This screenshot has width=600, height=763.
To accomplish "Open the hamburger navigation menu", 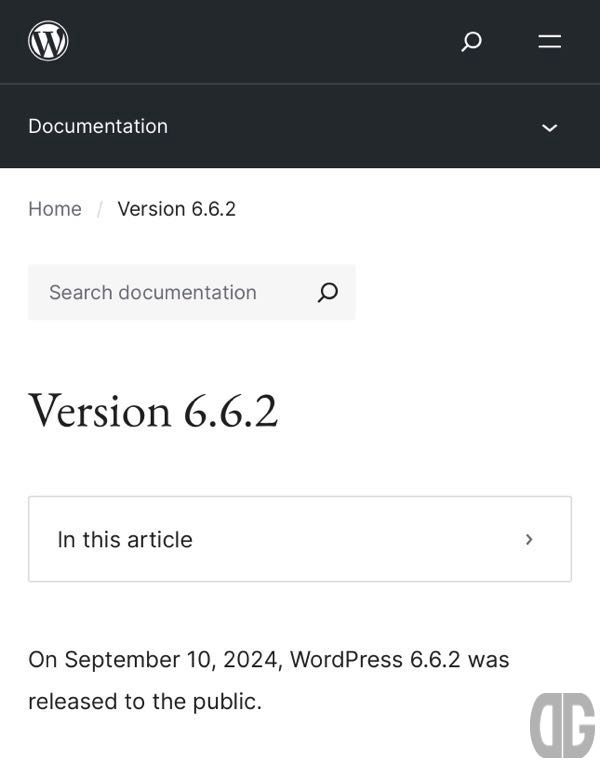I will [549, 41].
